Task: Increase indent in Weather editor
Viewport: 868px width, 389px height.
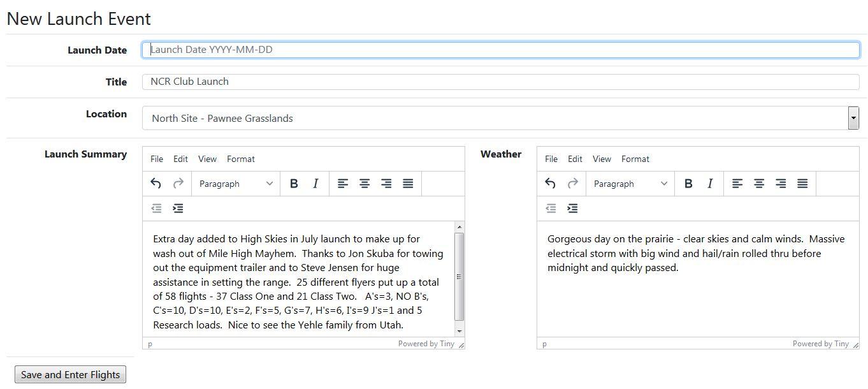Action: pyautogui.click(x=572, y=209)
